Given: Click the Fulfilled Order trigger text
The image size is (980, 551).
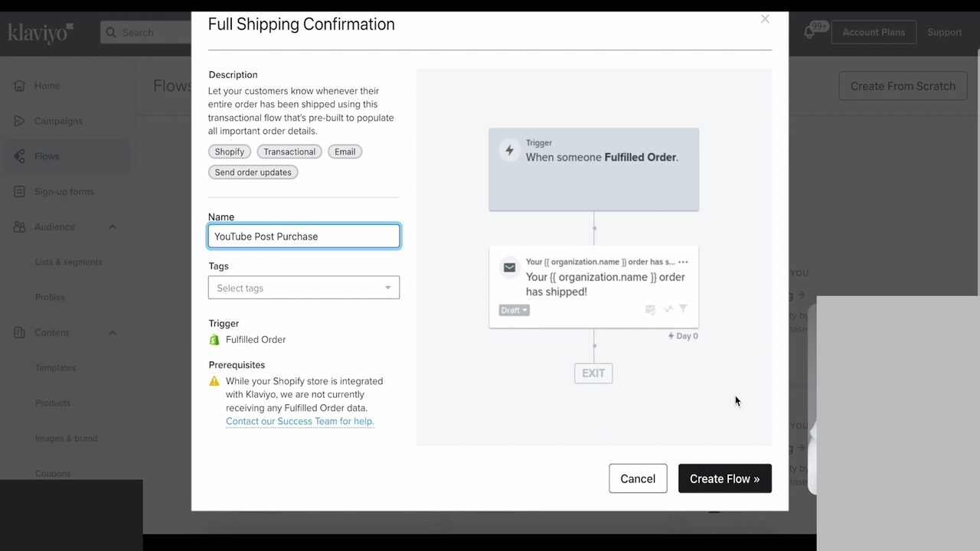Looking at the screenshot, I should 256,340.
